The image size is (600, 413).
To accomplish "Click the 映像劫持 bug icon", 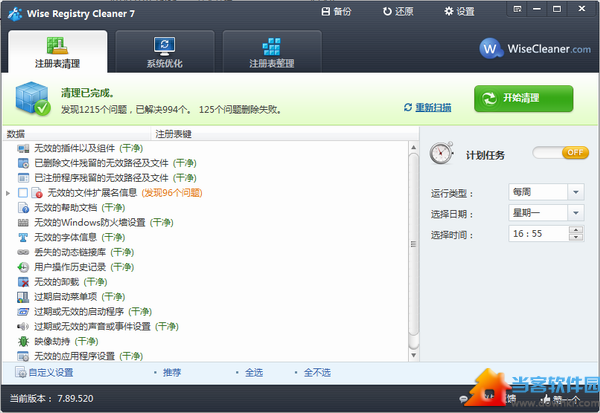I will [23, 341].
